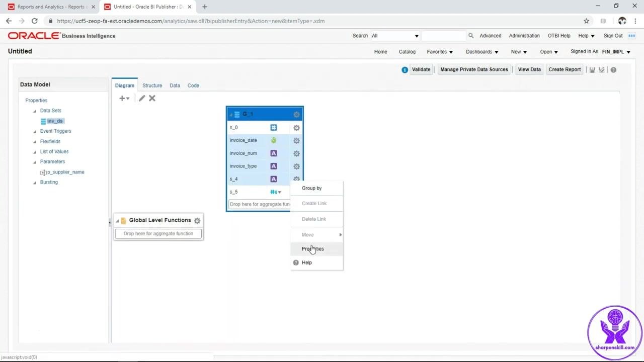Click the Validate button

421,69
